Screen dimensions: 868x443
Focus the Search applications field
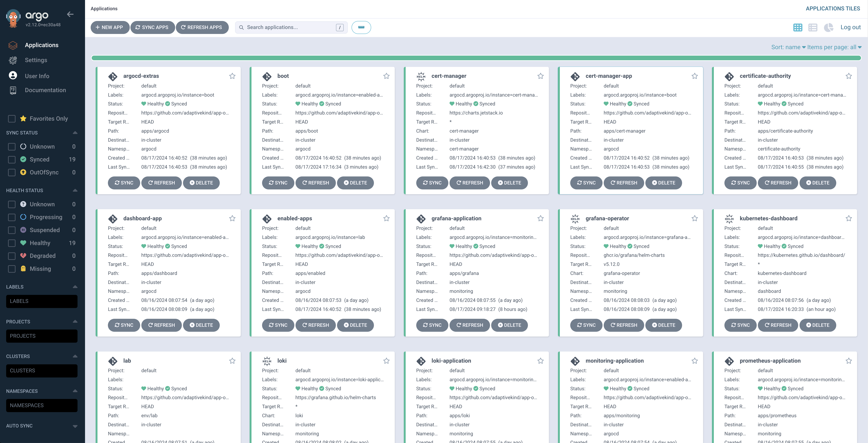291,27
